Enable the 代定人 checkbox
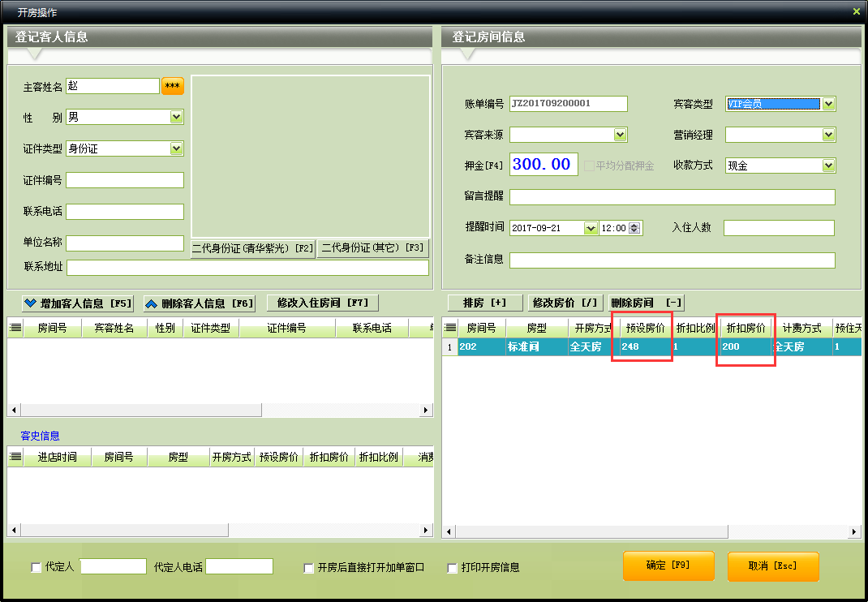Image resolution: width=868 pixels, height=602 pixels. click(x=36, y=568)
